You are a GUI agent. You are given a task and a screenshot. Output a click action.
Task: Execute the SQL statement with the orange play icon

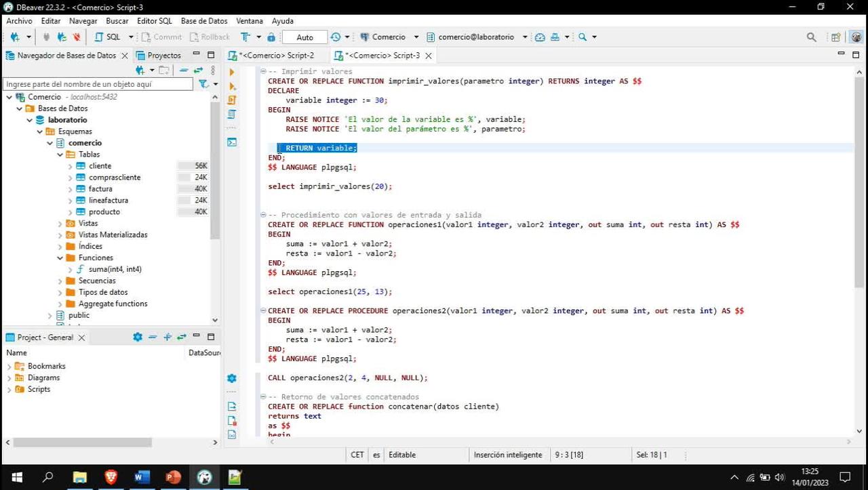231,70
